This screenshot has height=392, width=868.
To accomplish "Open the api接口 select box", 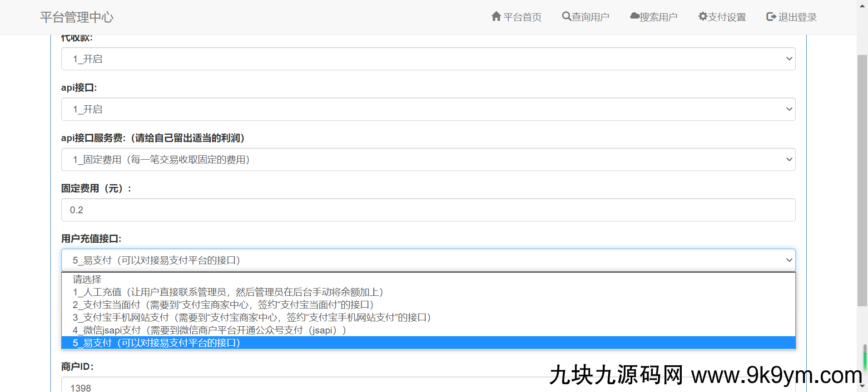I will pos(428,109).
